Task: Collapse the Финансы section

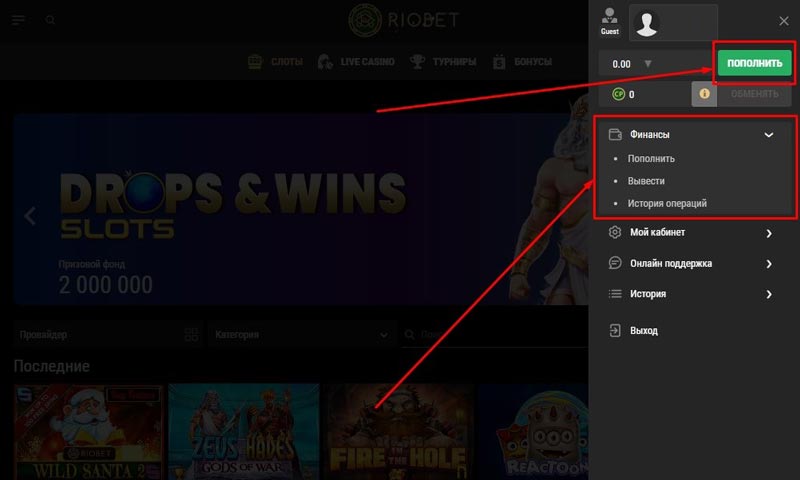Action: [768, 134]
